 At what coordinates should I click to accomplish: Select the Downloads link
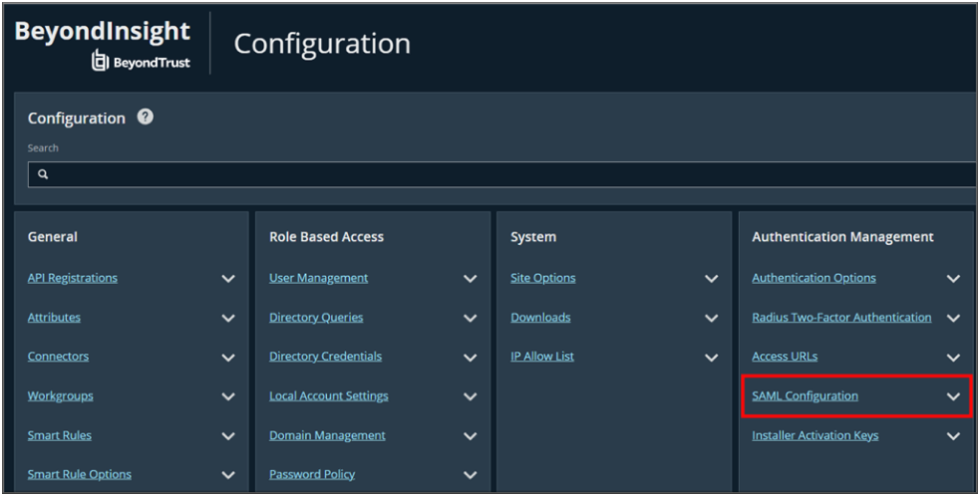click(x=540, y=318)
